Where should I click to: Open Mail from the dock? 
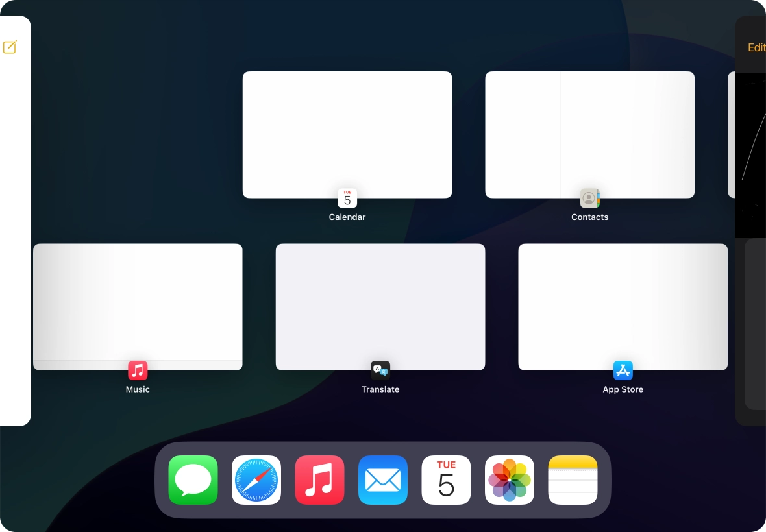pos(383,480)
